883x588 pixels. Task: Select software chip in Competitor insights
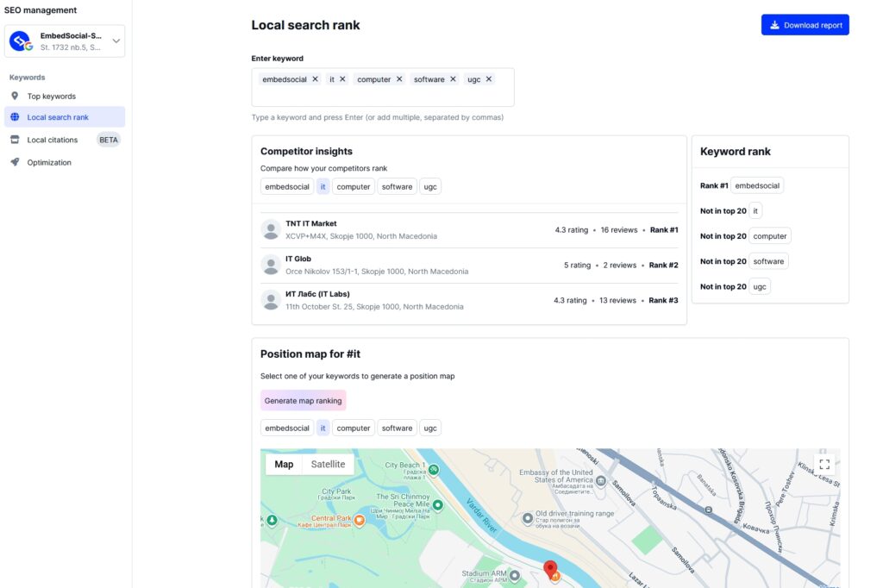click(397, 187)
